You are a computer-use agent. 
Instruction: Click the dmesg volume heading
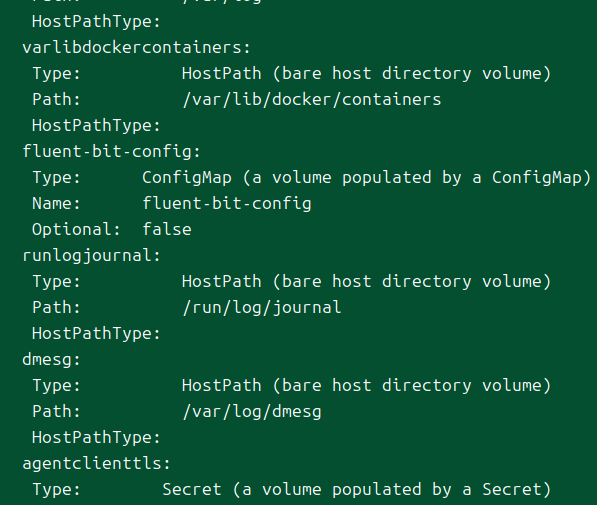pyautogui.click(x=51, y=360)
